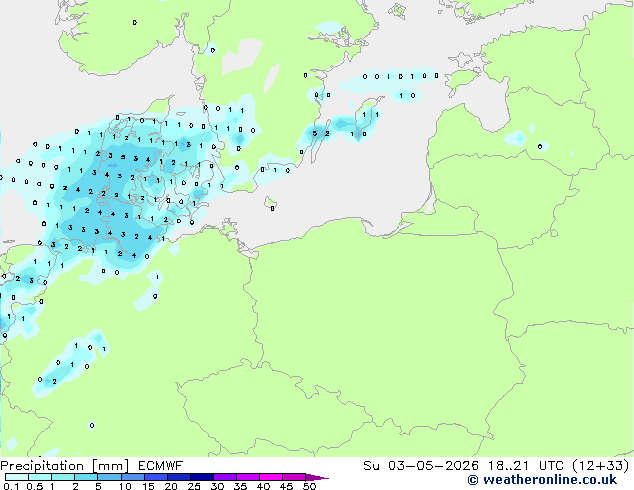Click the 2–5 mm legend swatch
Viewport: 634px width, 490px height.
[86, 477]
